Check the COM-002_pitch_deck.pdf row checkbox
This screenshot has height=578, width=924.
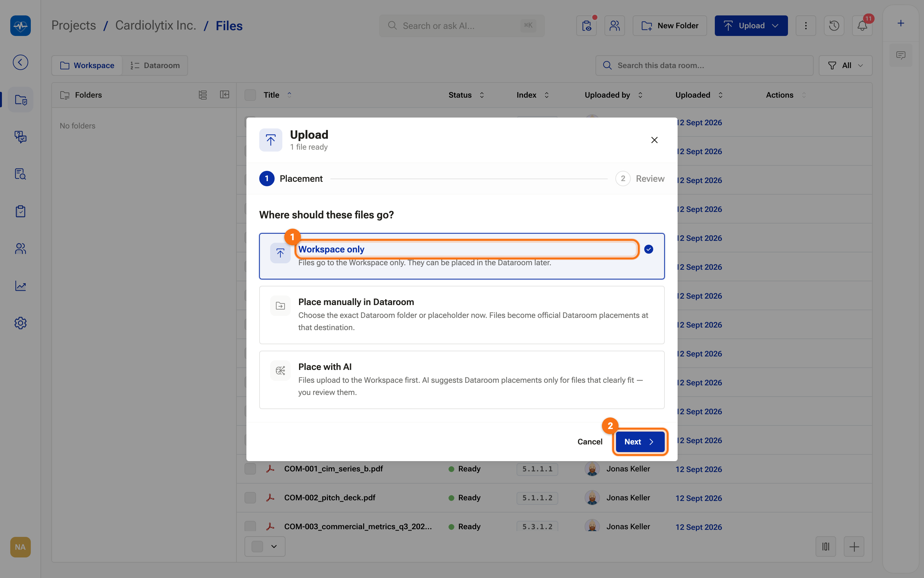[250, 498]
